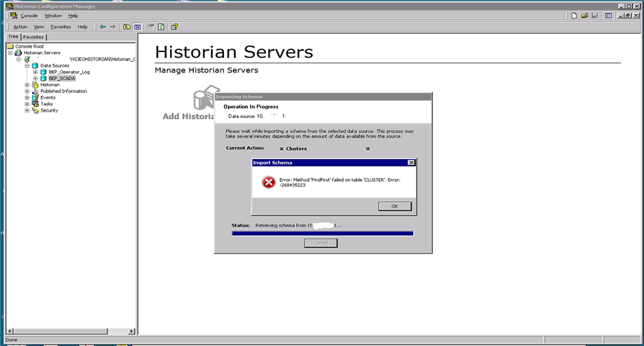Click the Help question-mark toolbar icon
Viewport: 644px width, 346px height.
pyautogui.click(x=175, y=27)
